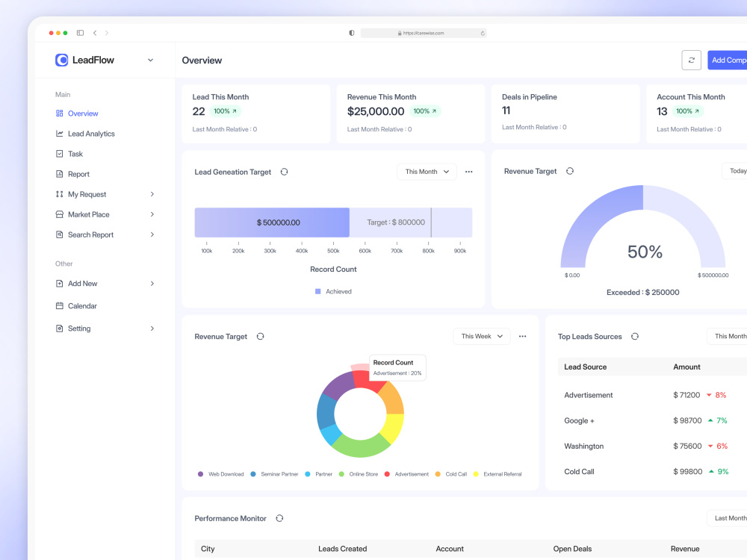The width and height of the screenshot is (747, 560).
Task: Click the My Request arrows icon
Action: pyautogui.click(x=60, y=194)
